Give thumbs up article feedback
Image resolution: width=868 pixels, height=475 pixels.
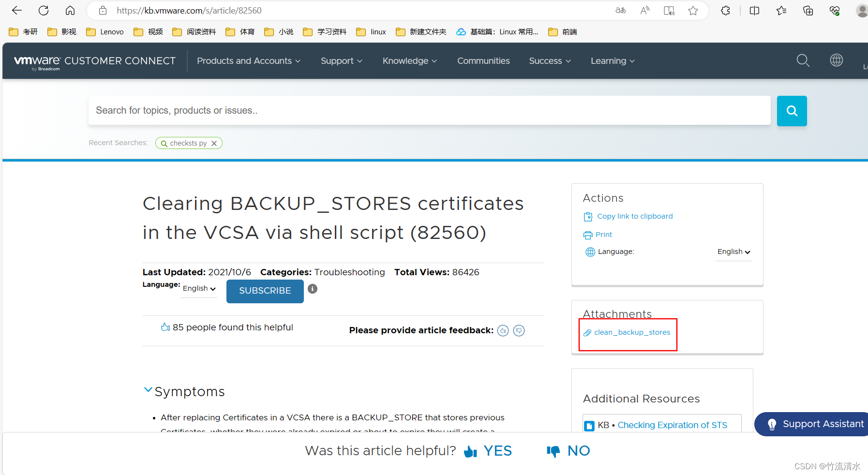(503, 331)
